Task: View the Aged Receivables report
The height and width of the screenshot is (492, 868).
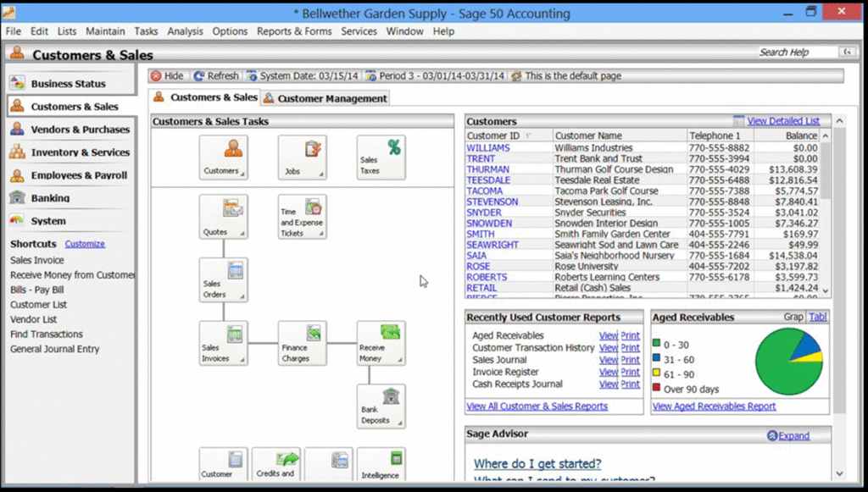Action: (609, 335)
